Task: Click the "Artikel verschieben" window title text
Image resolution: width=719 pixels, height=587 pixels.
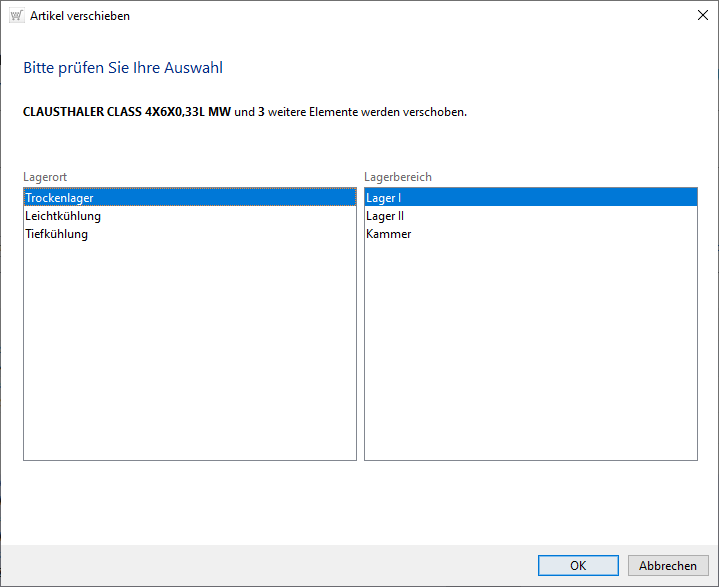Action: click(x=80, y=16)
